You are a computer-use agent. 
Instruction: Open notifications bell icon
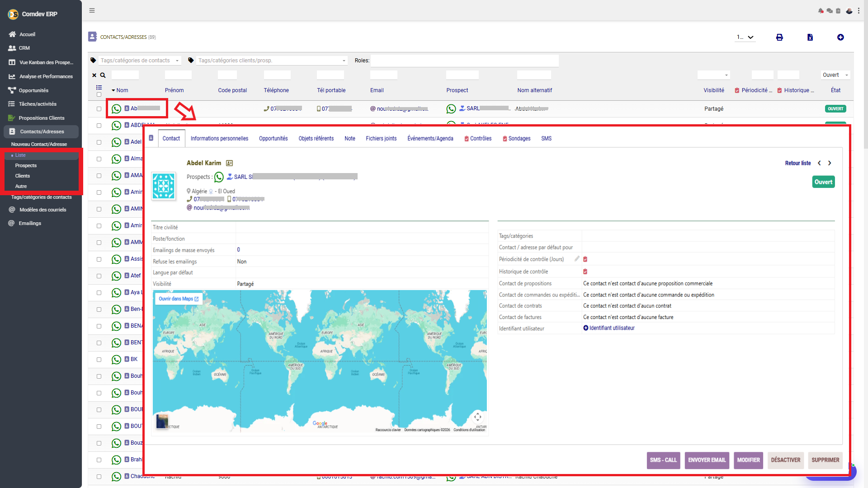pyautogui.click(x=821, y=11)
